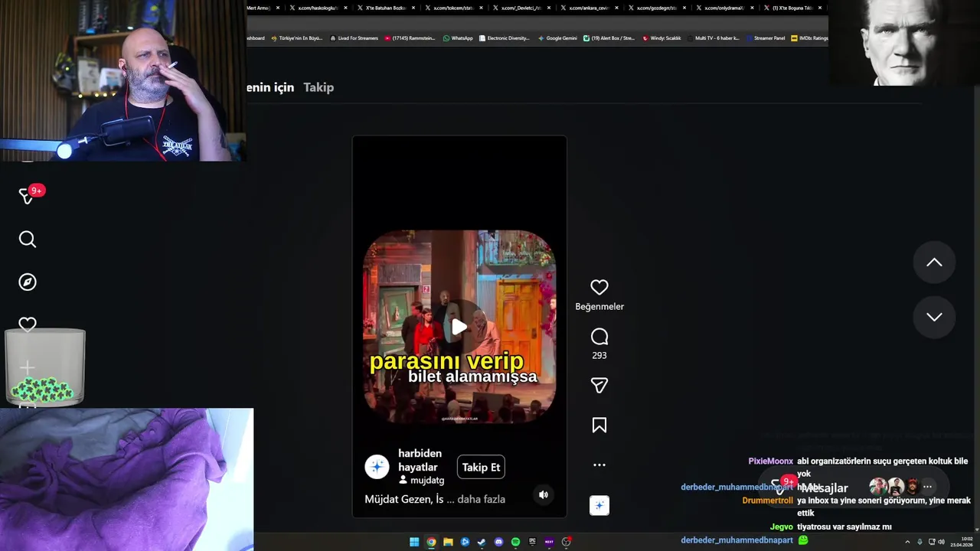The image size is (980, 551).
Task: Follow harbiden hayatlar via Takip Et
Action: (x=481, y=468)
